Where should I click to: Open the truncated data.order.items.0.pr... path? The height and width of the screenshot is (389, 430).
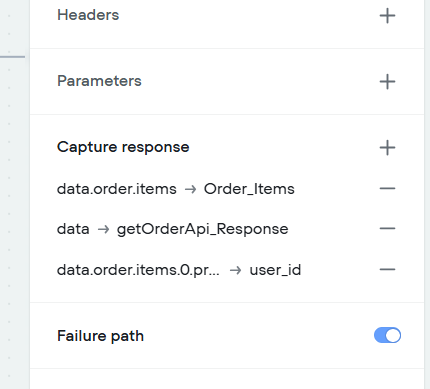138,270
